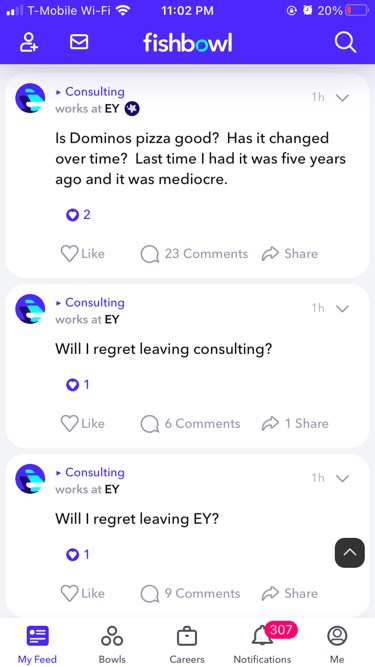Tap 1 Share on consulting post
Viewport: 375px width, 667px height.
(295, 423)
